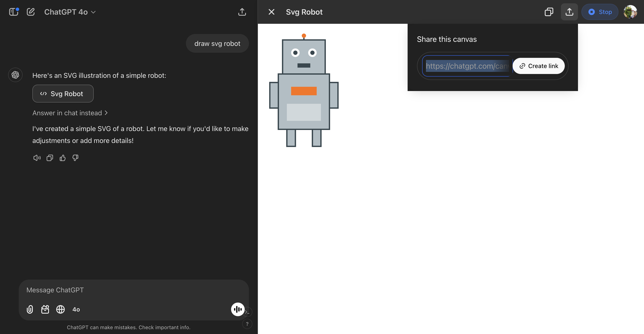The height and width of the screenshot is (334, 644).
Task: Start a new chat with compose icon
Action: coord(31,12)
